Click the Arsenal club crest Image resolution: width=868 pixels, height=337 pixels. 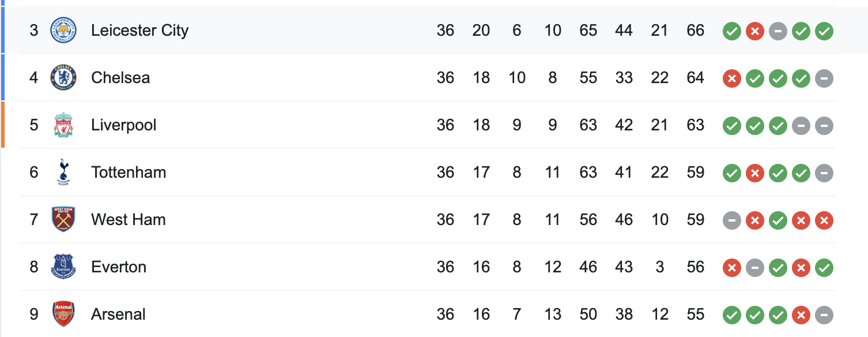click(63, 314)
